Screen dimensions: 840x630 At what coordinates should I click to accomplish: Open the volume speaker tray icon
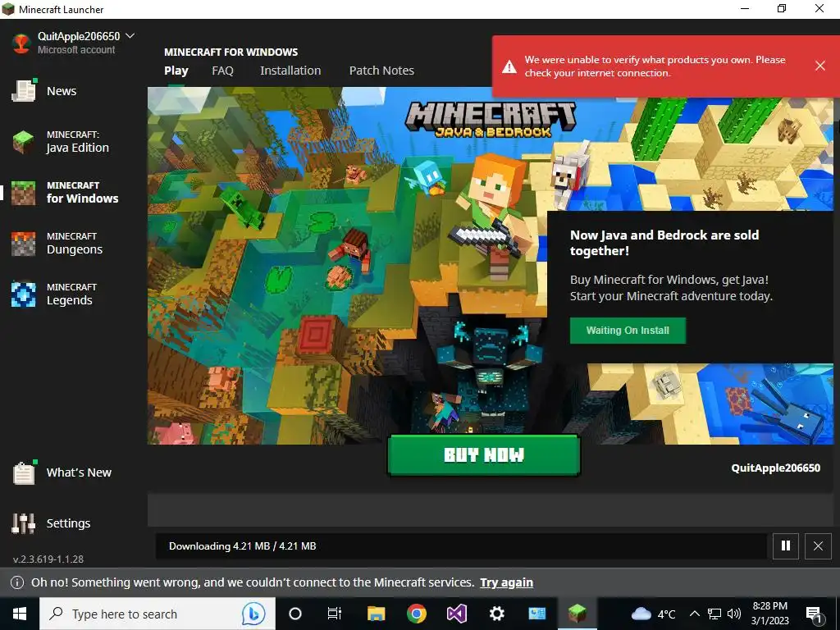(x=734, y=614)
